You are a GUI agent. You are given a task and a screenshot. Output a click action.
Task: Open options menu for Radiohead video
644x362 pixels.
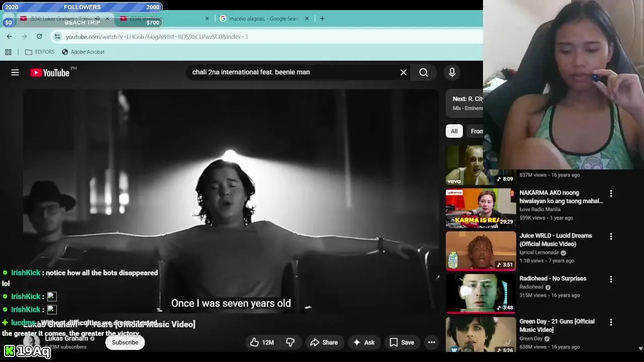611,279
